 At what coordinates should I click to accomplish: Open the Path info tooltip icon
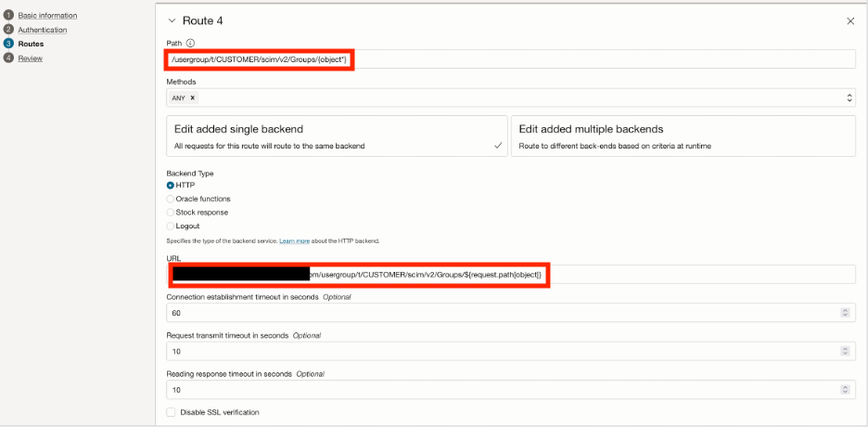tap(190, 43)
